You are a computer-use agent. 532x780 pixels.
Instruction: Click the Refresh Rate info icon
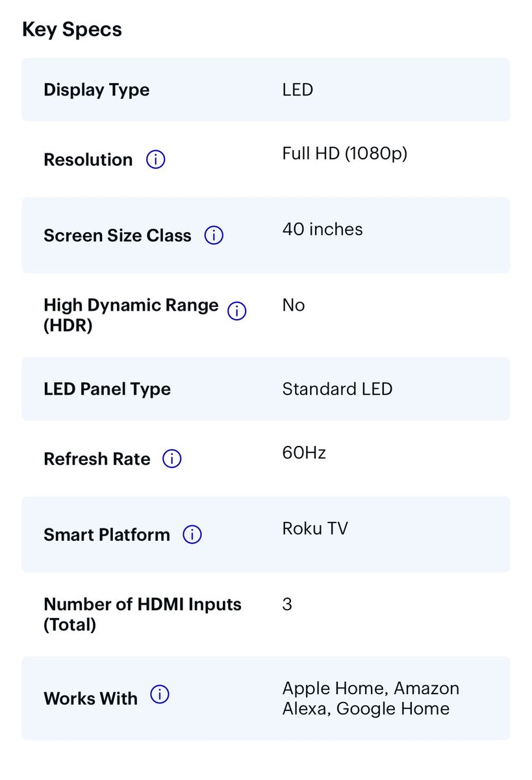[x=172, y=459]
